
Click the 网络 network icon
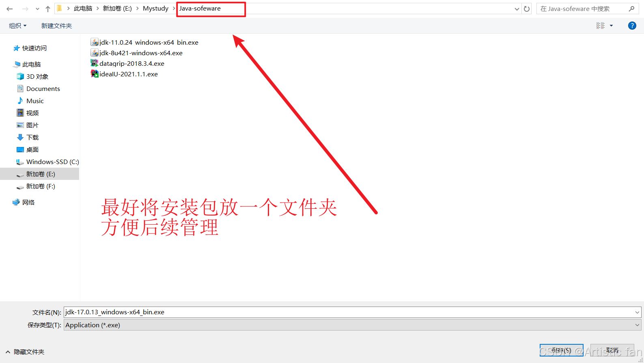[16, 202]
